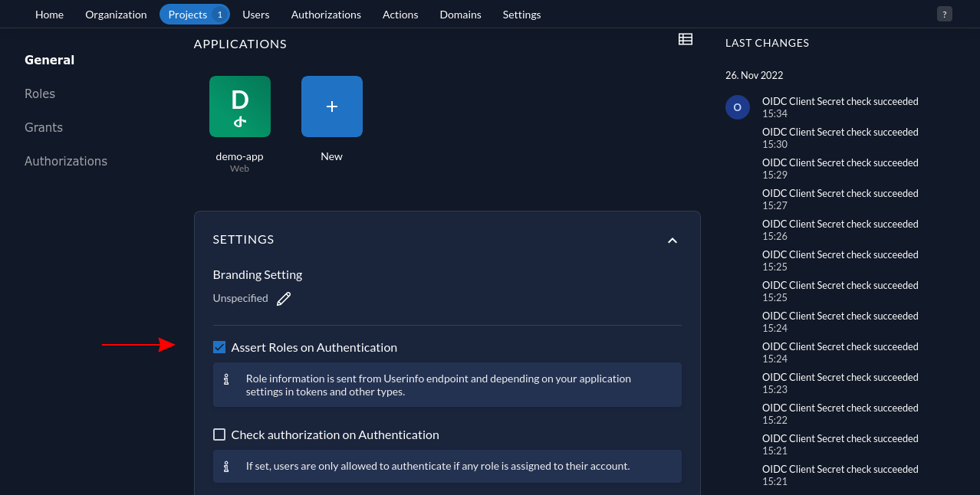
Task: Click the change entry at 15:30
Action: [x=840, y=138]
